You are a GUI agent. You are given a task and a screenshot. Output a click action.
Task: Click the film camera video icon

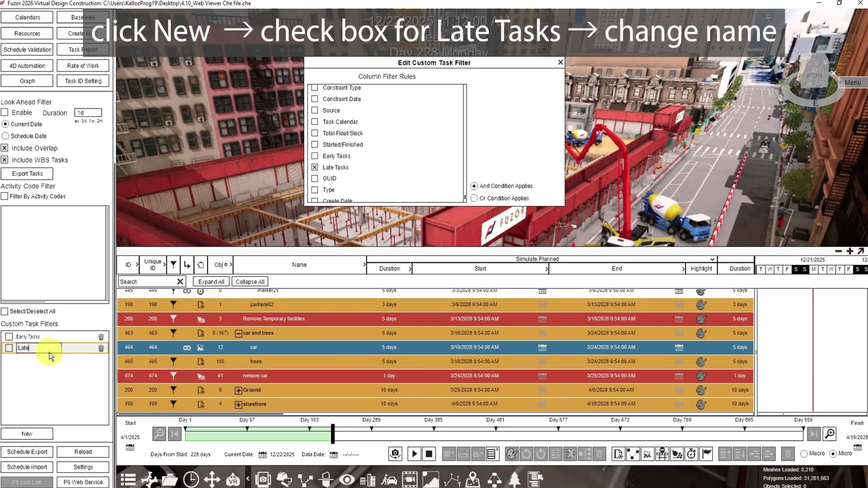(x=410, y=479)
